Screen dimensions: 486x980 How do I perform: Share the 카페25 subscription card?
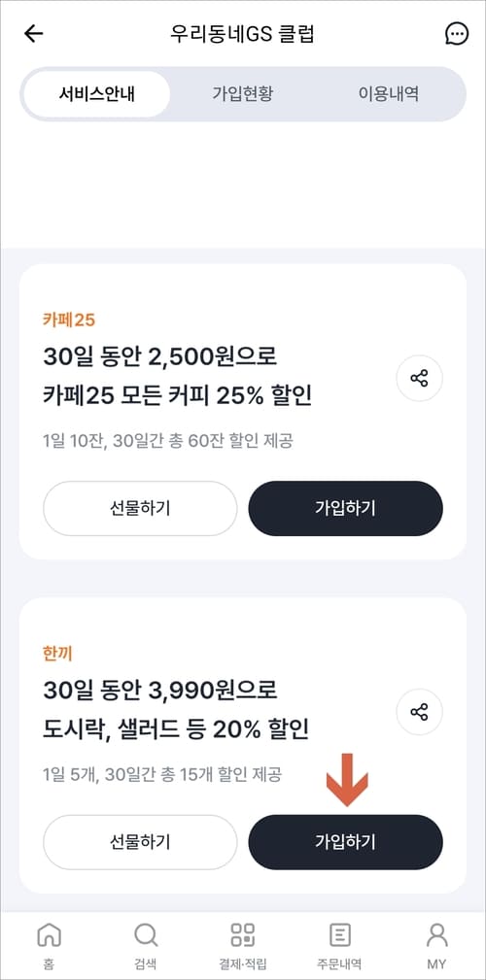tap(419, 378)
